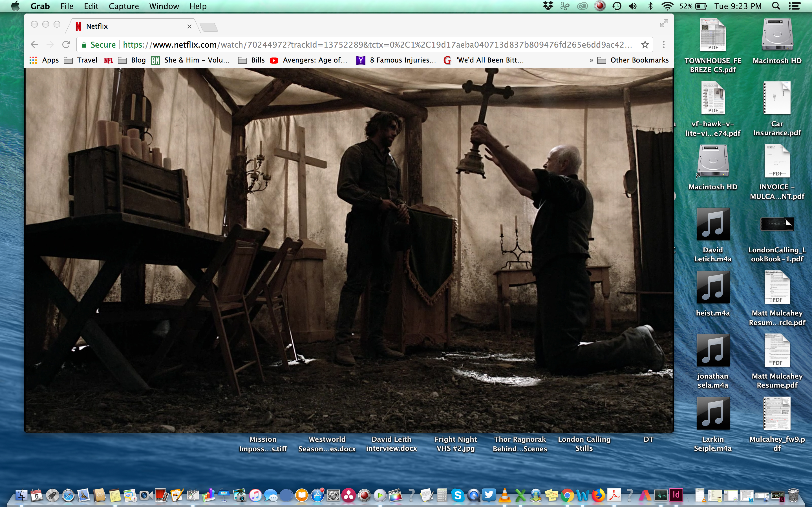
Task: Expand the hidden bookmarks chevron
Action: 591,60
